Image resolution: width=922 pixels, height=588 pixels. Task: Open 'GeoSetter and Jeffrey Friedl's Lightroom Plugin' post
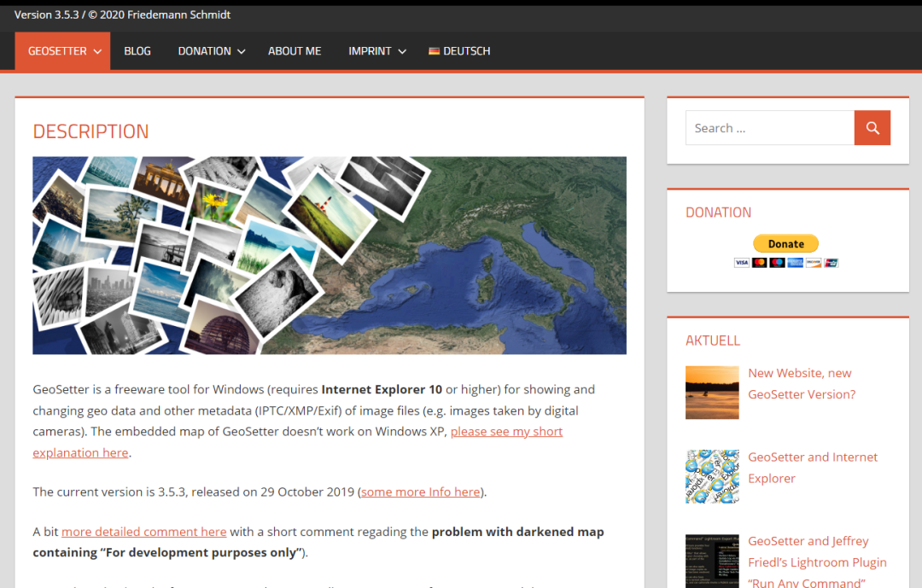tap(817, 561)
